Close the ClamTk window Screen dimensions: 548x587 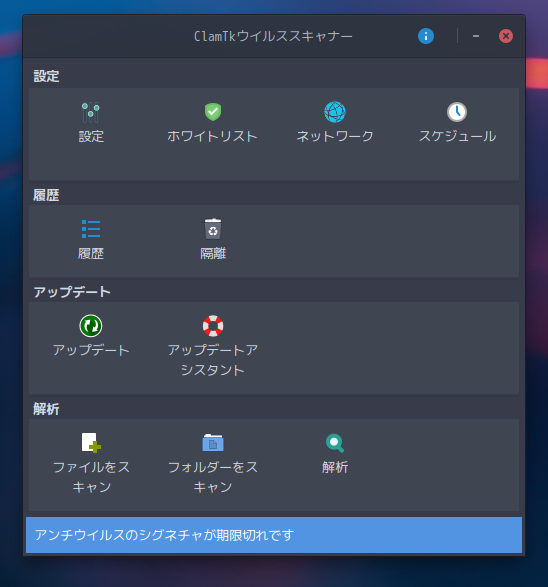(506, 36)
